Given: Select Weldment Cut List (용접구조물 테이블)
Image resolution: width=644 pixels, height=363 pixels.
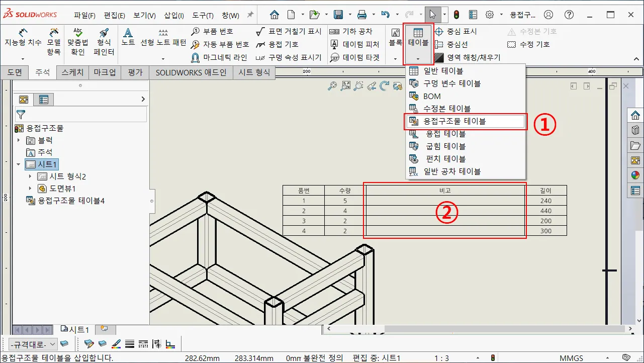Looking at the screenshot, I should [466, 121].
